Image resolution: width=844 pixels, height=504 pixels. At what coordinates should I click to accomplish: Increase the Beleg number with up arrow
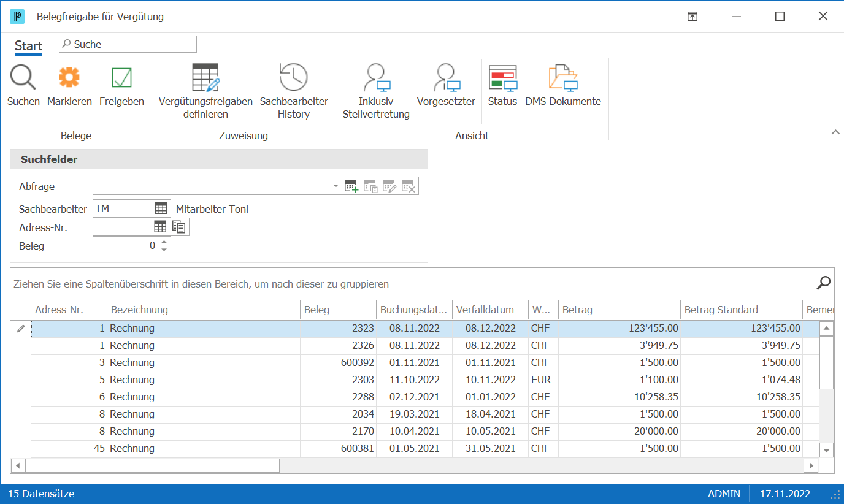point(164,242)
